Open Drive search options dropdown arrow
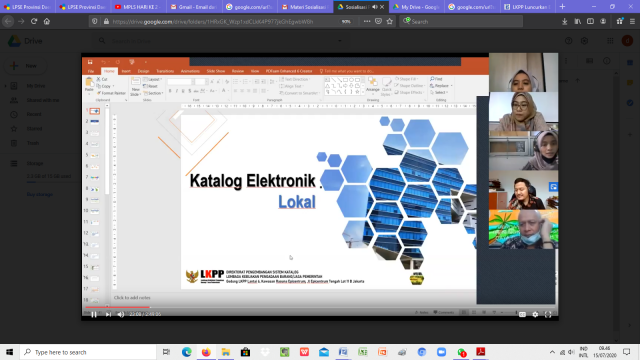The image size is (640, 360). pos(340,41)
